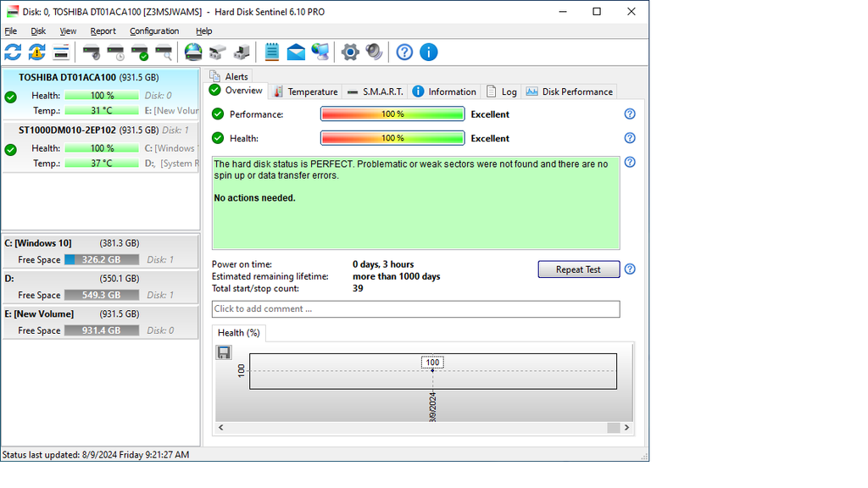Select the C: [Windows 10] partition

101,252
